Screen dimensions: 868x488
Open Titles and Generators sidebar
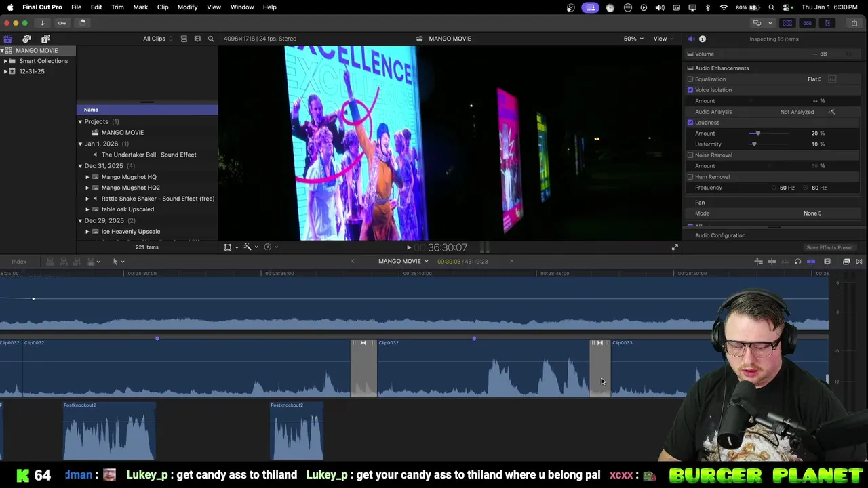click(x=45, y=39)
